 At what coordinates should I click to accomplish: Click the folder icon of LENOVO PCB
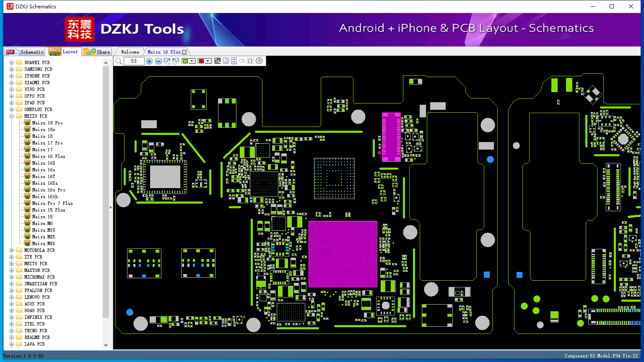coord(19,297)
